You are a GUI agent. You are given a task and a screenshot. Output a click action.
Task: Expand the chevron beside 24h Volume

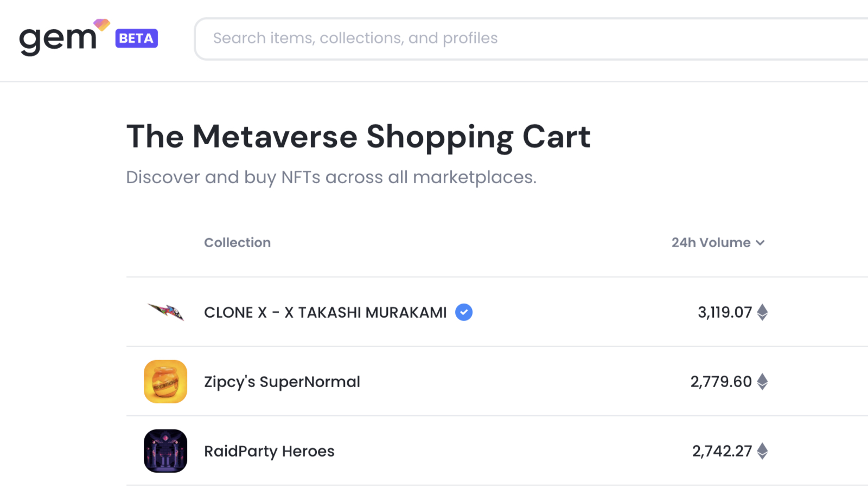coord(761,243)
